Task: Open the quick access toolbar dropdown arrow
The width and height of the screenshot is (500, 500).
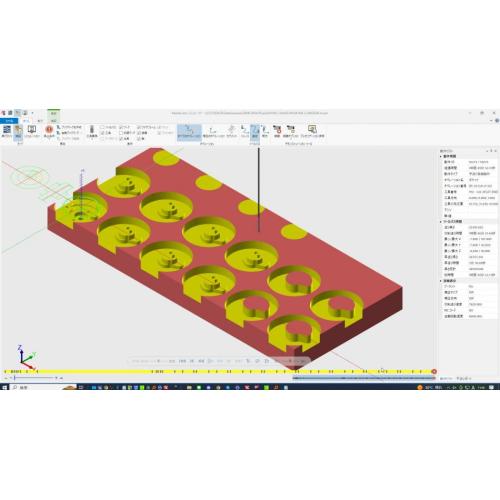Action: click(32, 113)
